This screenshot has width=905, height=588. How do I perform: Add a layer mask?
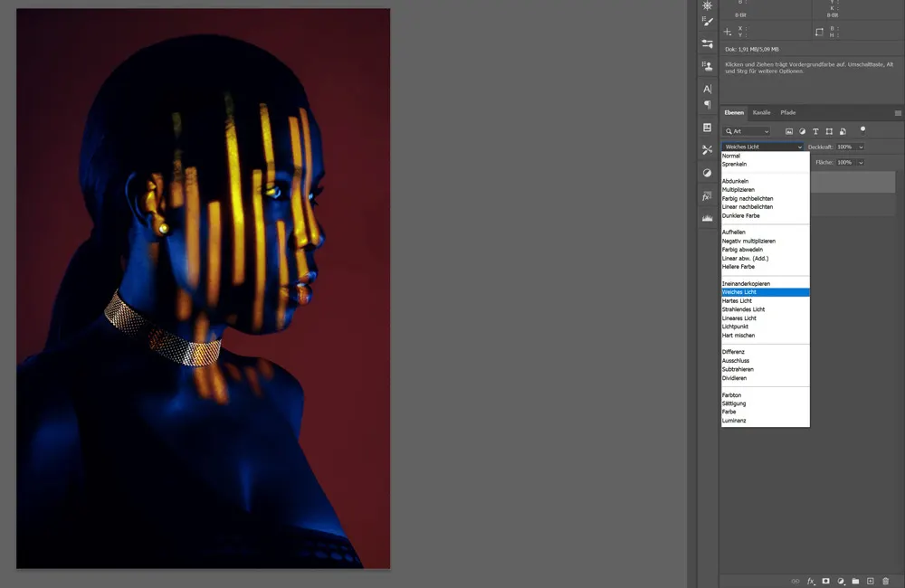(825, 581)
